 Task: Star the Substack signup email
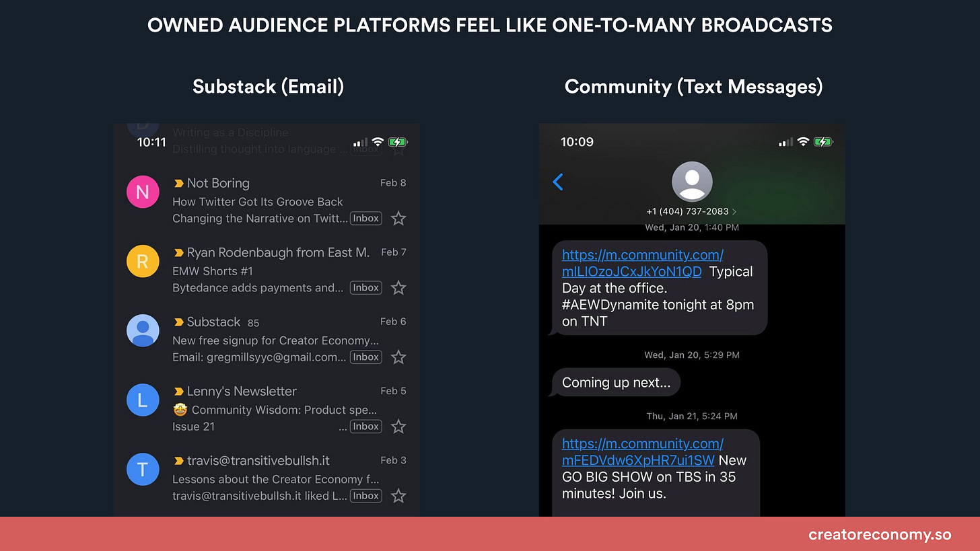(398, 357)
